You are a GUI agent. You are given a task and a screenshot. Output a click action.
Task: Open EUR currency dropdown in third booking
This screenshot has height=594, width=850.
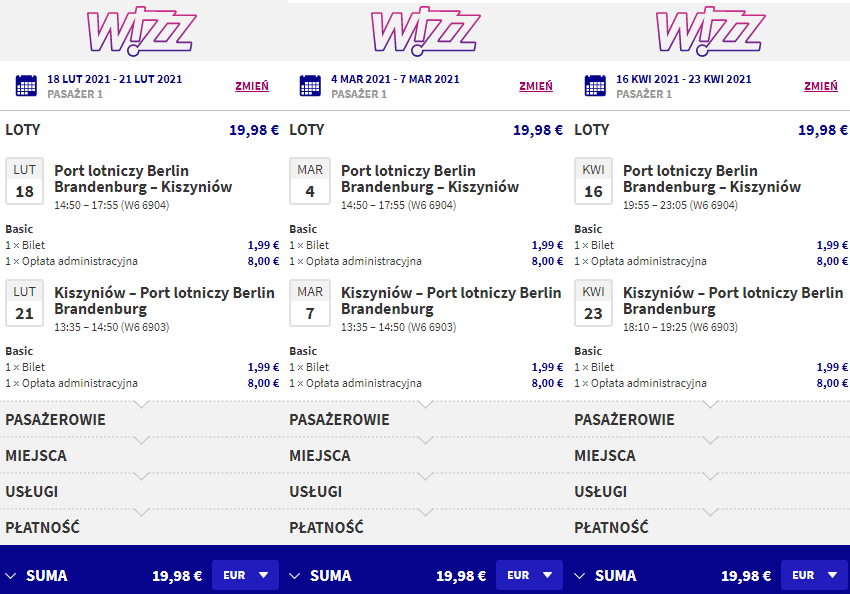[814, 575]
